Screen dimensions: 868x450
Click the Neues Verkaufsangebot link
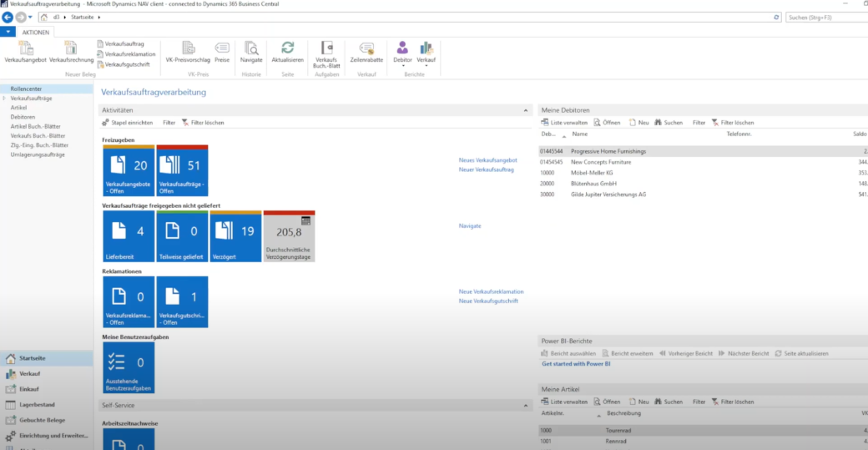(487, 160)
